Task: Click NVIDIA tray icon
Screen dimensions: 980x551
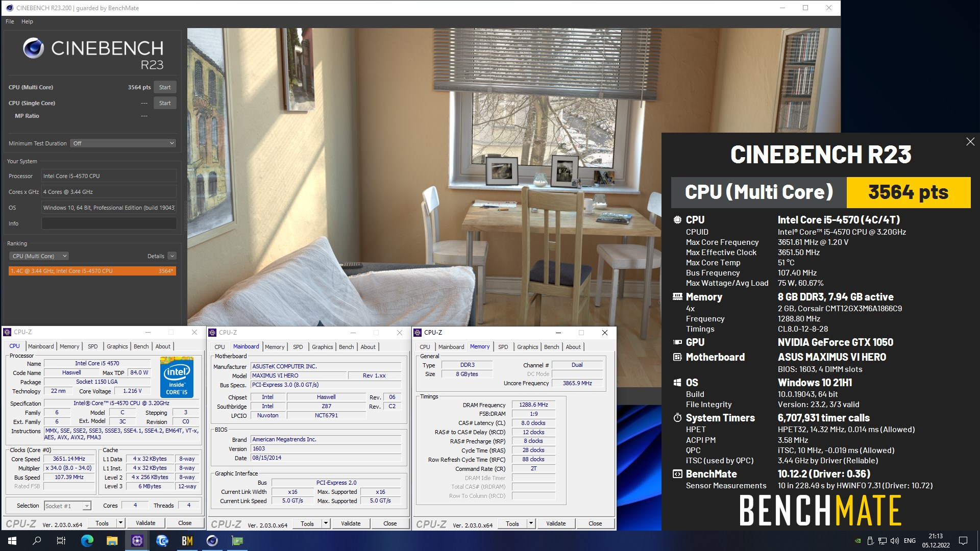Action: tap(858, 541)
